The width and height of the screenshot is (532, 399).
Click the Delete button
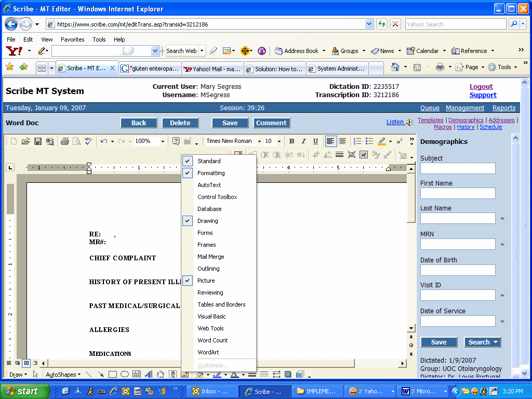point(180,123)
